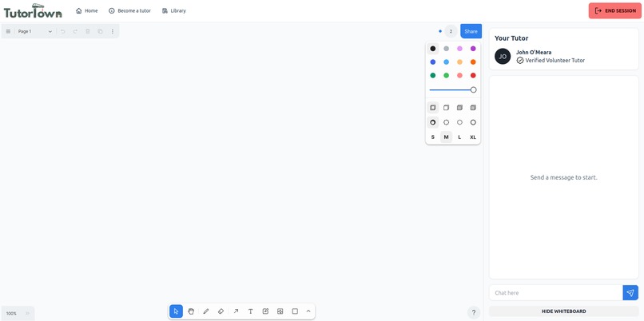Select the Eraser tool
This screenshot has height=321, width=644.
coord(221,311)
